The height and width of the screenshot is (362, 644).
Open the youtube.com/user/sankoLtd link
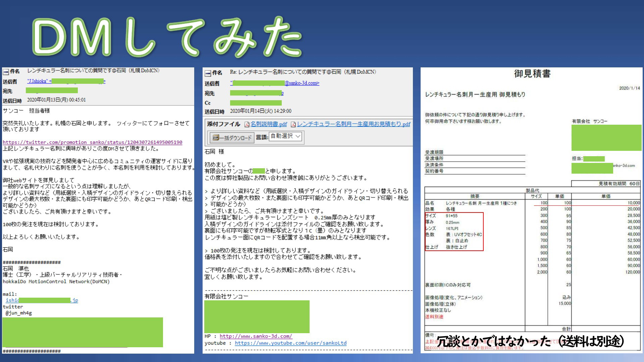[291, 343]
